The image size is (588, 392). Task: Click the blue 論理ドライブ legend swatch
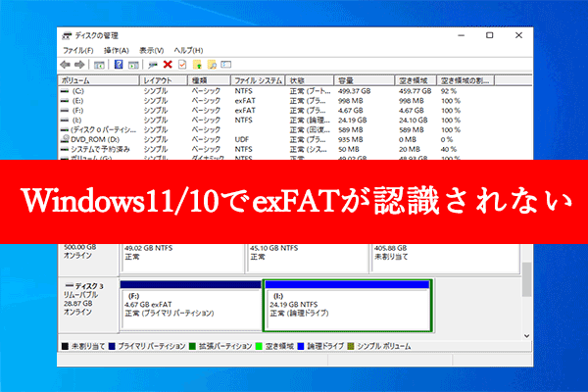(x=301, y=346)
